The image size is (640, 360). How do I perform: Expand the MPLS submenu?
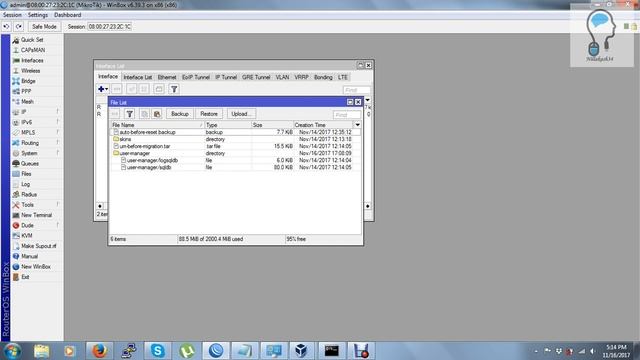coord(28,133)
